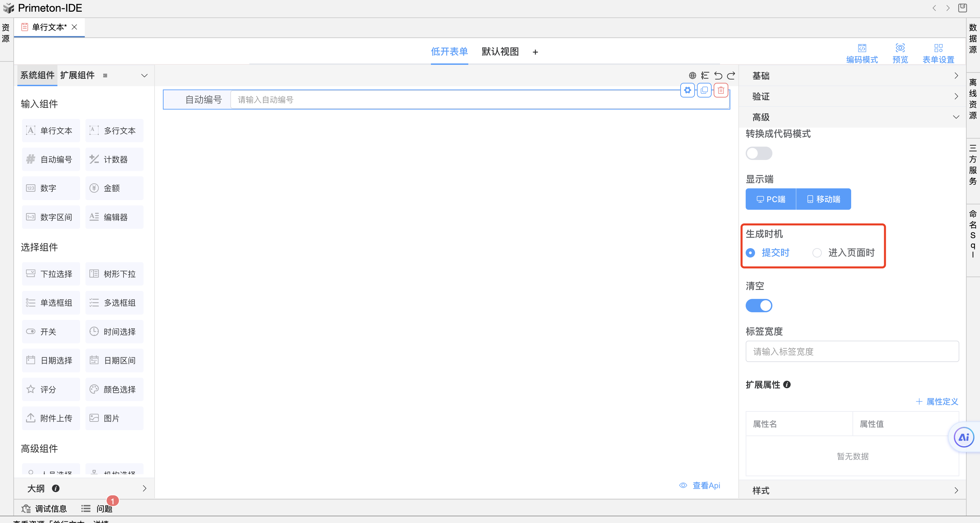Click the 标签宽度 input field

pos(852,351)
